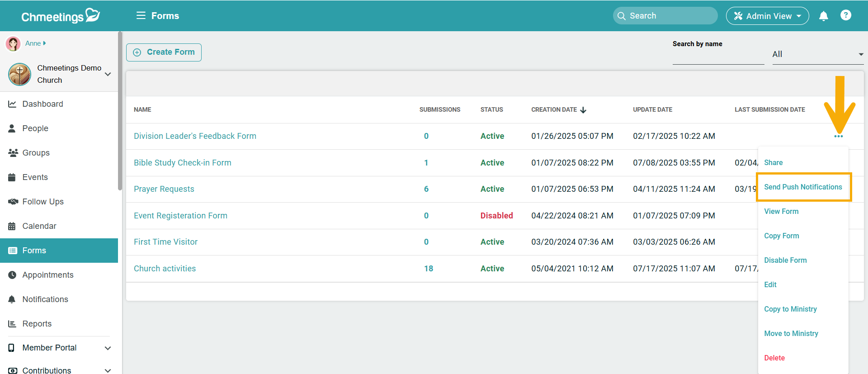Click the Create Form button
This screenshot has height=374, width=868.
click(164, 52)
